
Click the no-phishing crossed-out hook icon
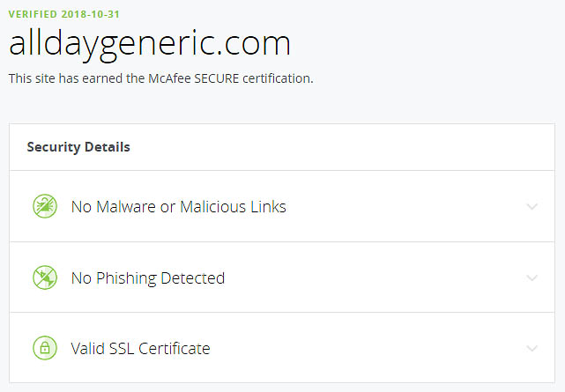coord(45,277)
